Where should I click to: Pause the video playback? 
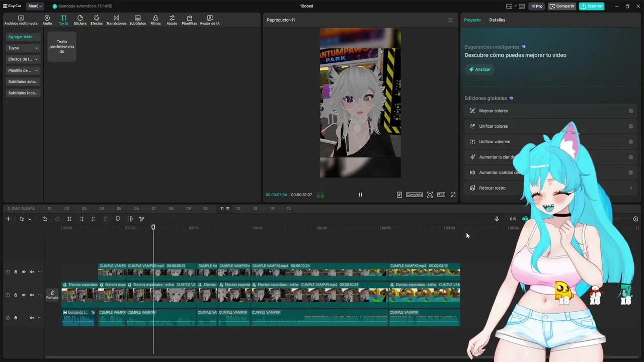pyautogui.click(x=360, y=195)
